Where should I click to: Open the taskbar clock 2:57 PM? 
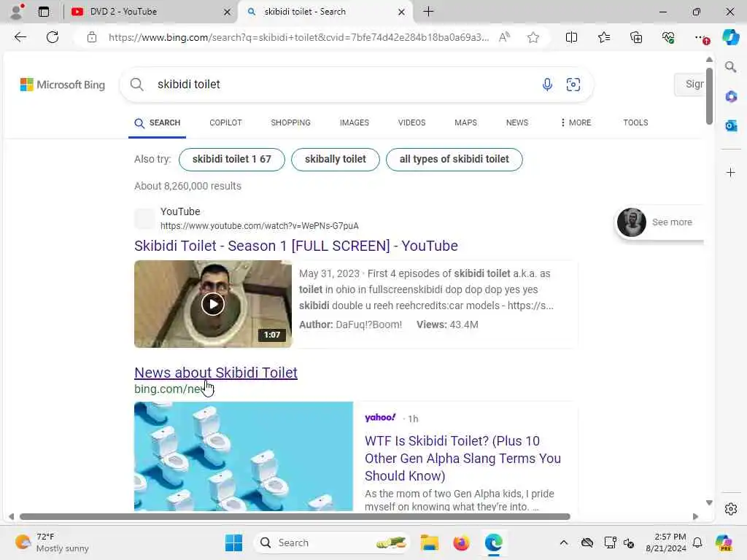click(x=666, y=542)
